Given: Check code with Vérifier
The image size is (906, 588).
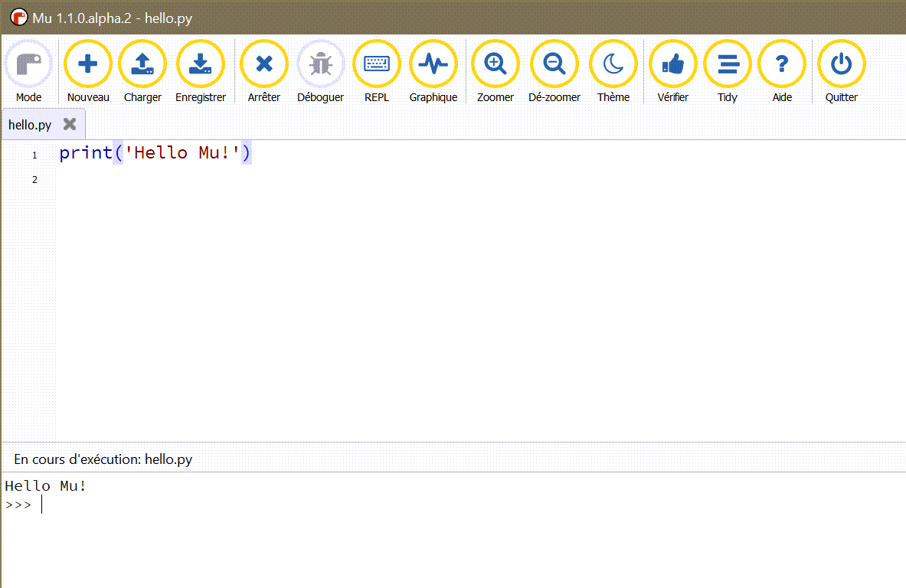Looking at the screenshot, I should coord(672,72).
